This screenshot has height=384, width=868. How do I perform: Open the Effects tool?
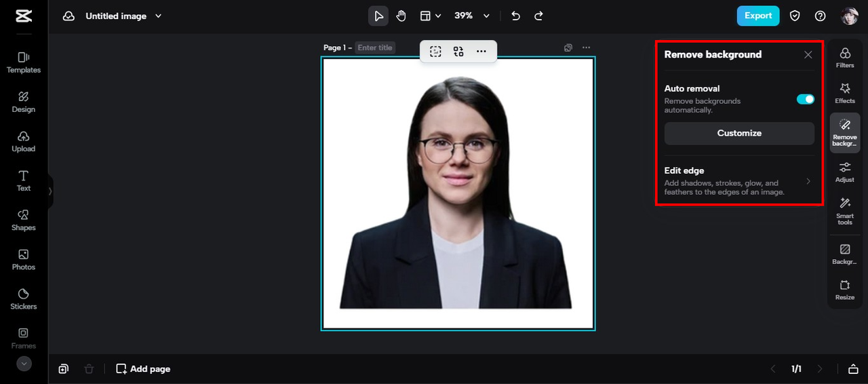pos(845,93)
